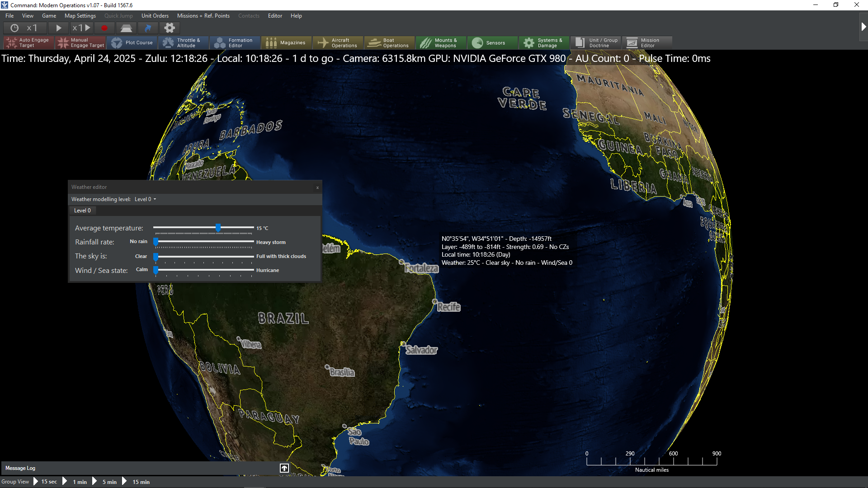Viewport: 868px width, 488px height.
Task: Close the Weather editor window
Action: pos(317,188)
